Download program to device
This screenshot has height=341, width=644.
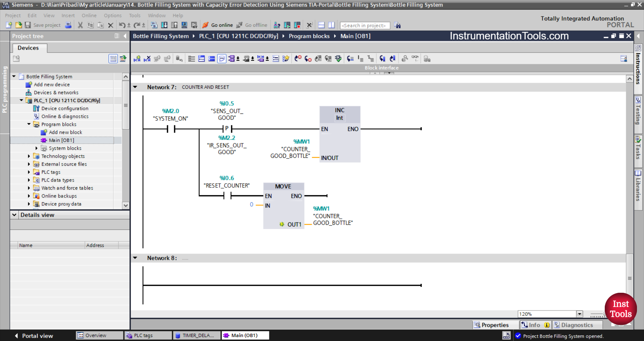[164, 25]
